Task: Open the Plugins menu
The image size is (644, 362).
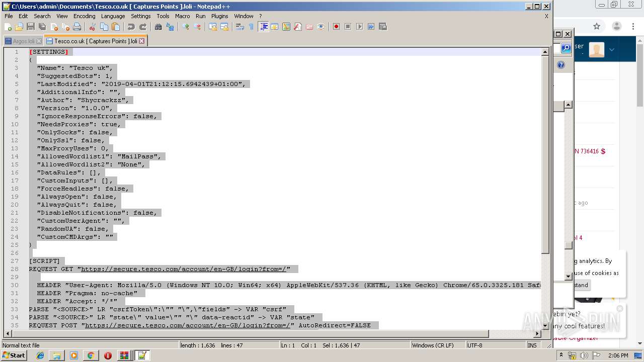Action: point(219,16)
